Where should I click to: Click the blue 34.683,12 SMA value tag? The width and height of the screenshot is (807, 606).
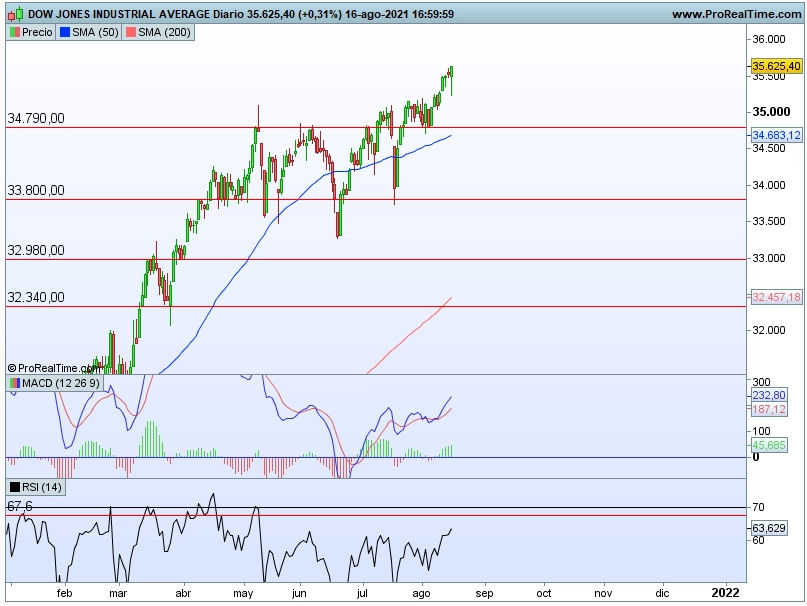(x=776, y=135)
